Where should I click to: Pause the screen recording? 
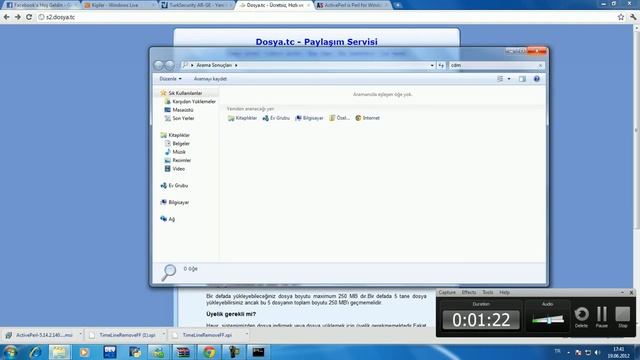(602, 318)
